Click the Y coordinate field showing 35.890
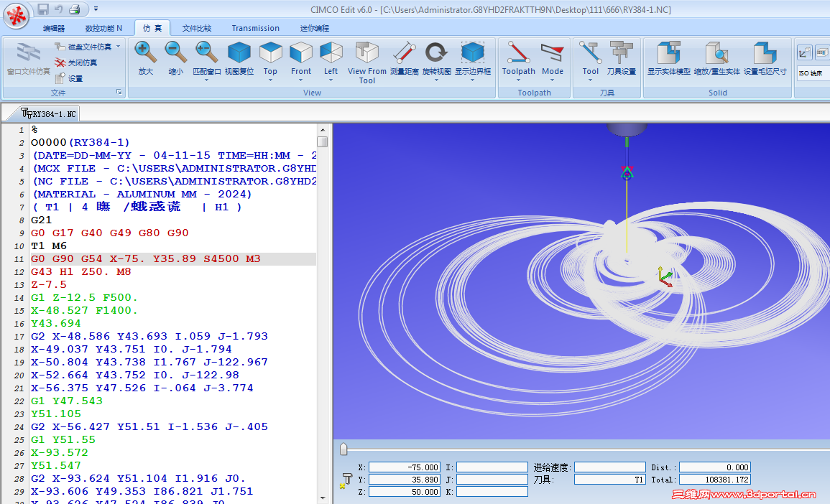Image resolution: width=830 pixels, height=504 pixels. point(405,480)
